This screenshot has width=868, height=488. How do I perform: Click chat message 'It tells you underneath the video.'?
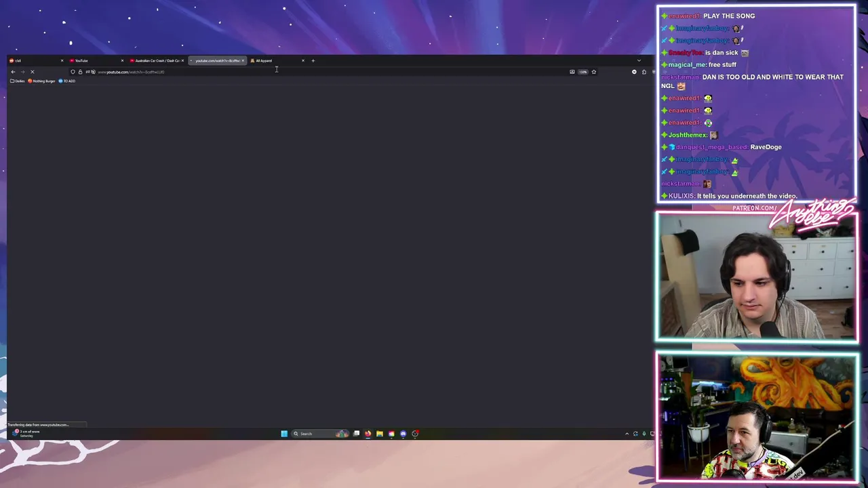[x=747, y=196]
